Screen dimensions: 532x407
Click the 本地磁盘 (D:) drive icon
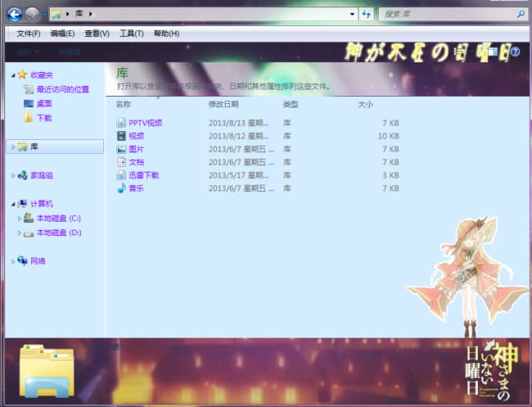pyautogui.click(x=29, y=233)
